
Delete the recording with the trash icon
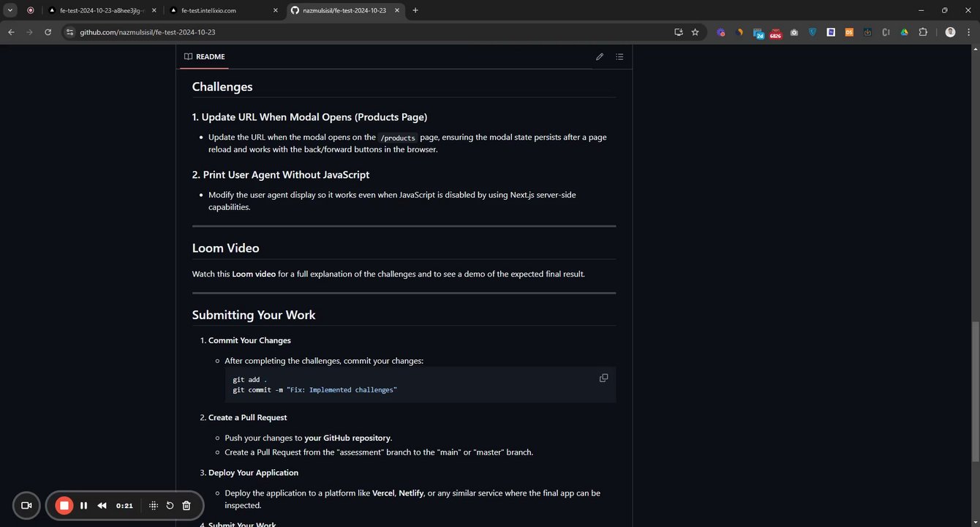pos(186,505)
